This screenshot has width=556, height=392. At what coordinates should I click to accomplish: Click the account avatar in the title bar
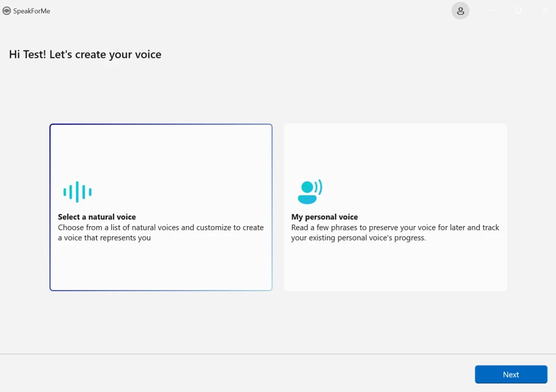click(460, 11)
